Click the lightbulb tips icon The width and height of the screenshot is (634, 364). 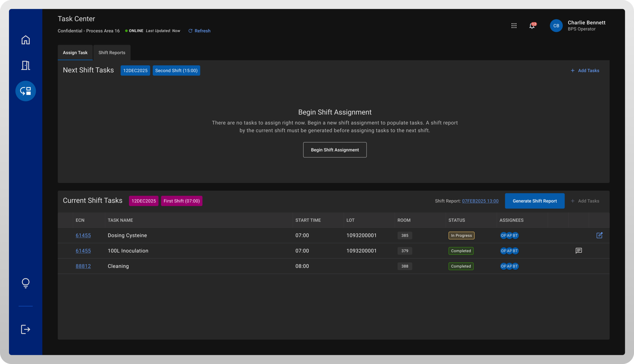[26, 283]
